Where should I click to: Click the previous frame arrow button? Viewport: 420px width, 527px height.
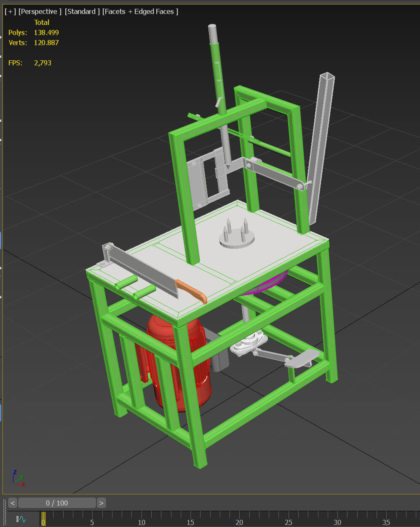click(12, 503)
